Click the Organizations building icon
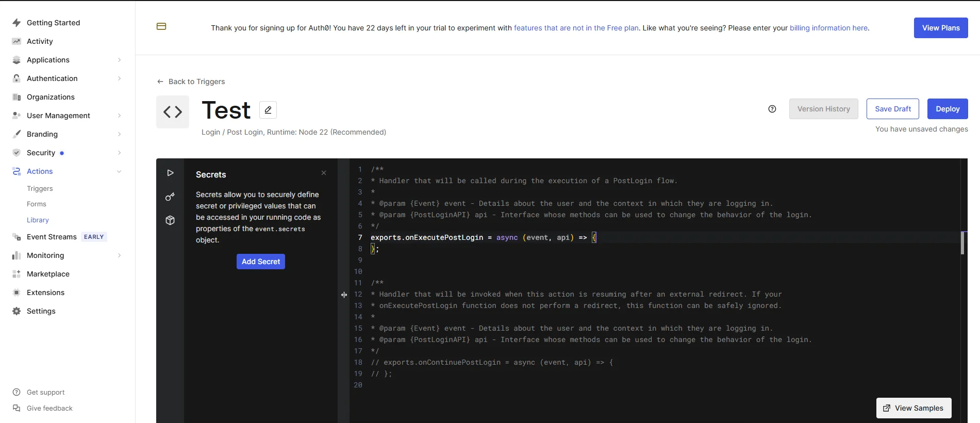Image resolution: width=980 pixels, height=423 pixels. pyautogui.click(x=16, y=97)
